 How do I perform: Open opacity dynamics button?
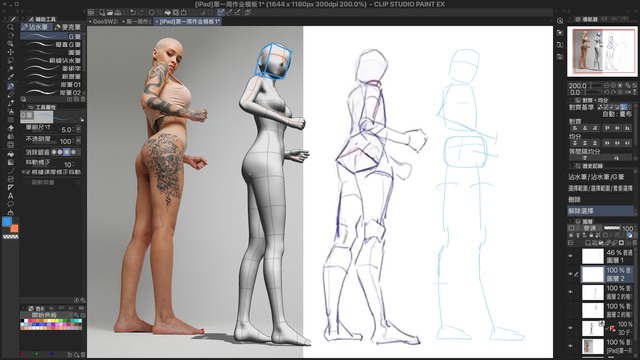[78, 141]
